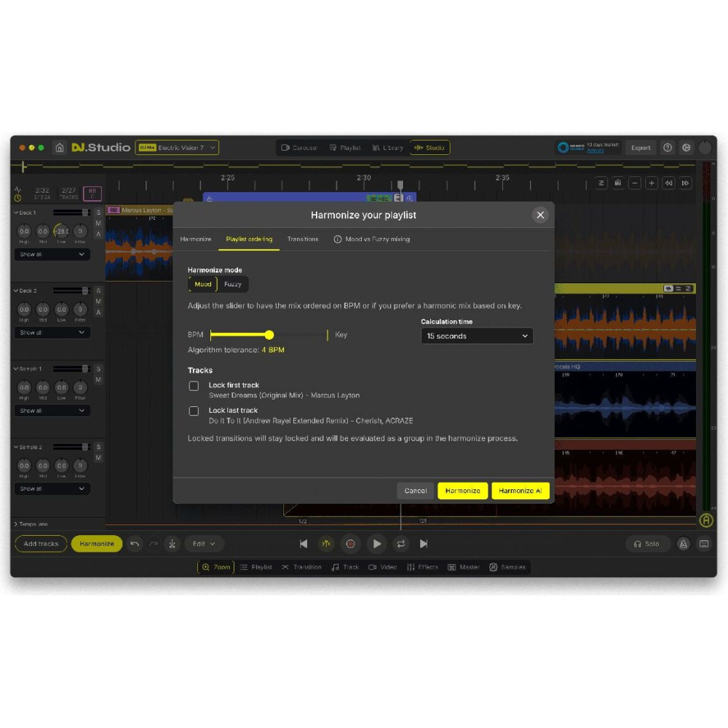Skip to the previous track

304,544
